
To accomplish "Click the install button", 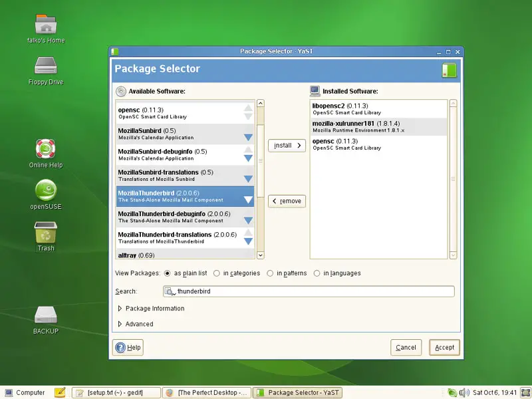I will (x=287, y=146).
